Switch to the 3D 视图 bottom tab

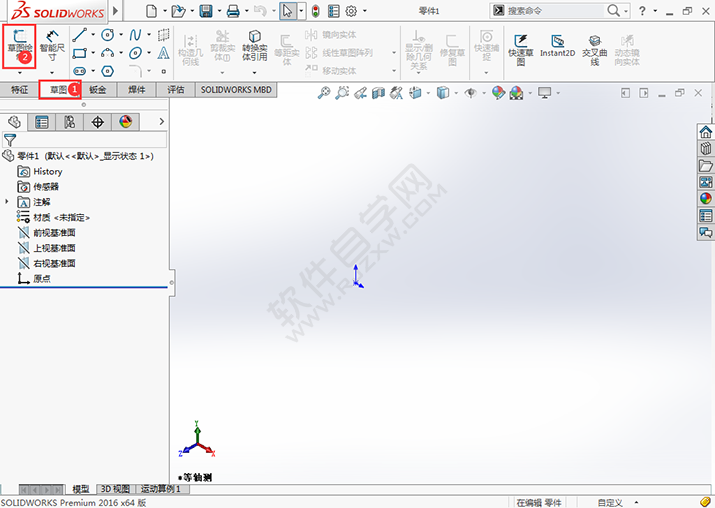pos(115,489)
